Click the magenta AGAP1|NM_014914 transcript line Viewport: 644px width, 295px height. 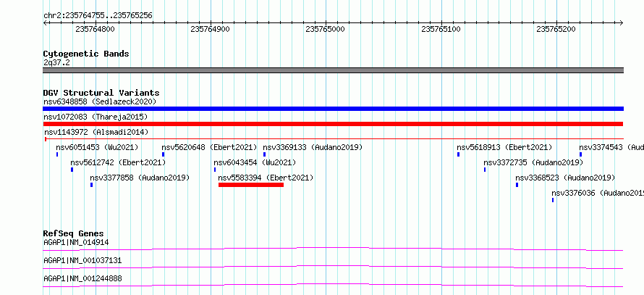(x=333, y=249)
